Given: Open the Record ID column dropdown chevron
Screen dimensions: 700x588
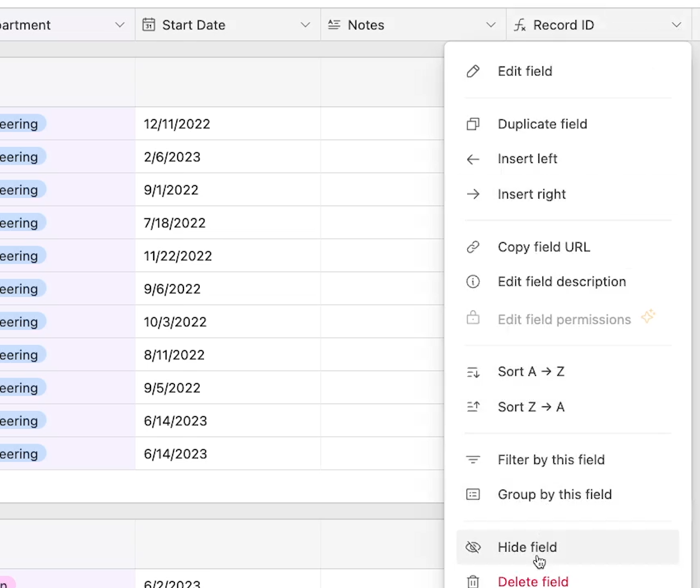Looking at the screenshot, I should 676,25.
